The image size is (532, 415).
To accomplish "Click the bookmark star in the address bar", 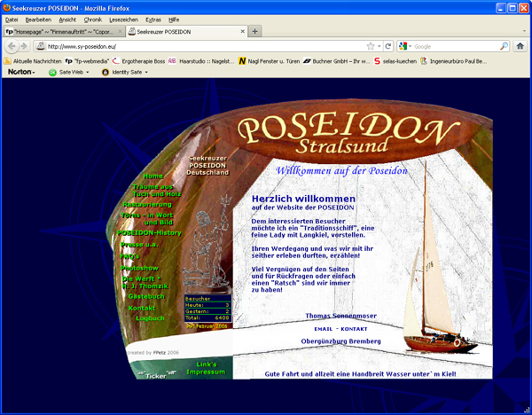I will point(370,46).
